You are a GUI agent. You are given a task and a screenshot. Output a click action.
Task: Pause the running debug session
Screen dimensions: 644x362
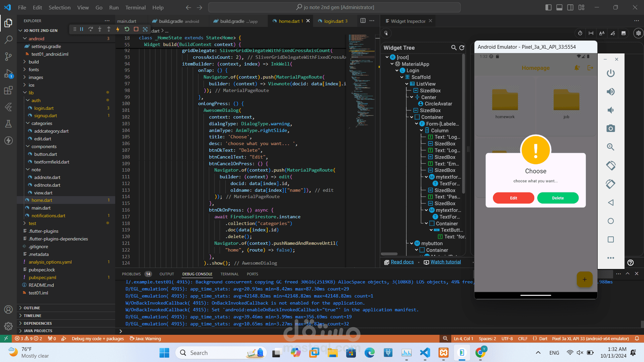[82, 29]
